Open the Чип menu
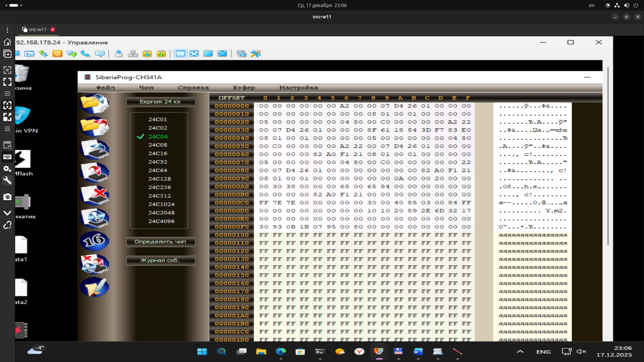This screenshot has width=644, height=362. pyautogui.click(x=146, y=87)
